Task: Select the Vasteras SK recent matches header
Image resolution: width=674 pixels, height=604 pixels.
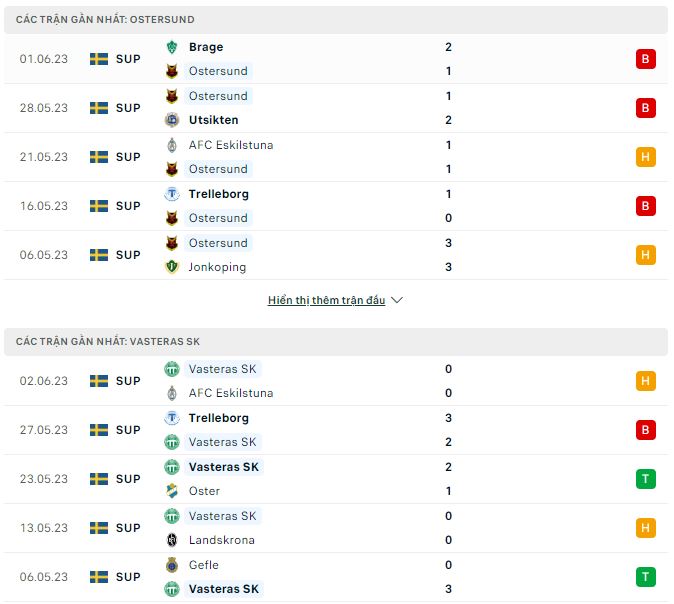Action: (108, 342)
